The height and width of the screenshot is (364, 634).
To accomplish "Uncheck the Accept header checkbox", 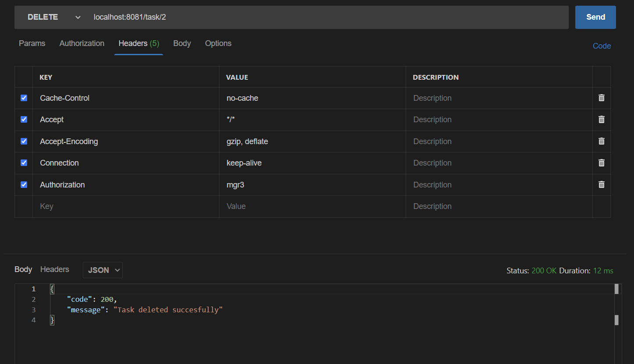I will [24, 120].
